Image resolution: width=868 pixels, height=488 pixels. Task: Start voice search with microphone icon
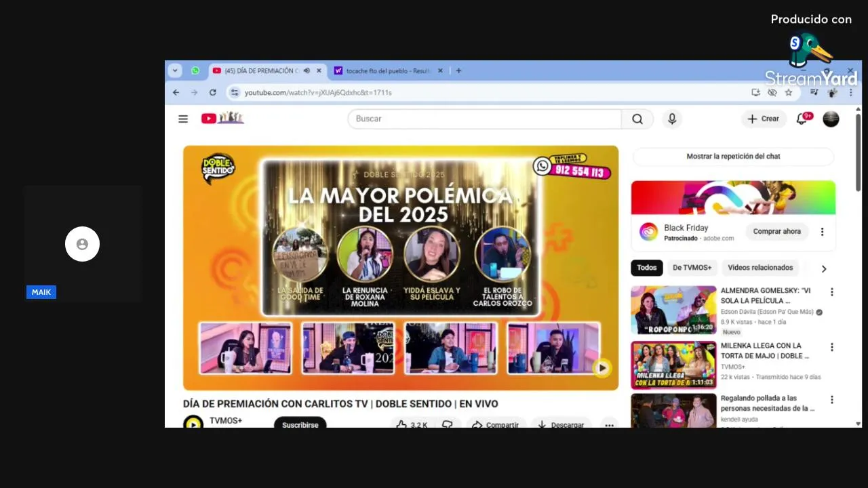coord(672,119)
